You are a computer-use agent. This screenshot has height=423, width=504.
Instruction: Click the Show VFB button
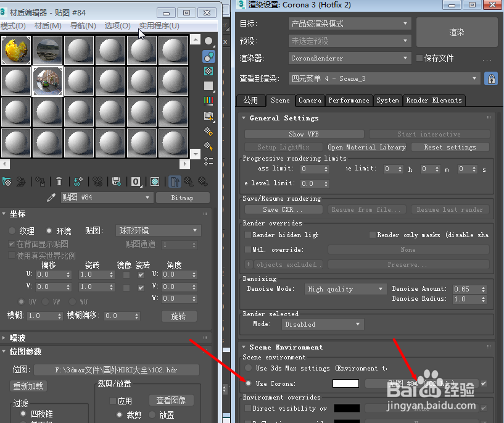304,134
